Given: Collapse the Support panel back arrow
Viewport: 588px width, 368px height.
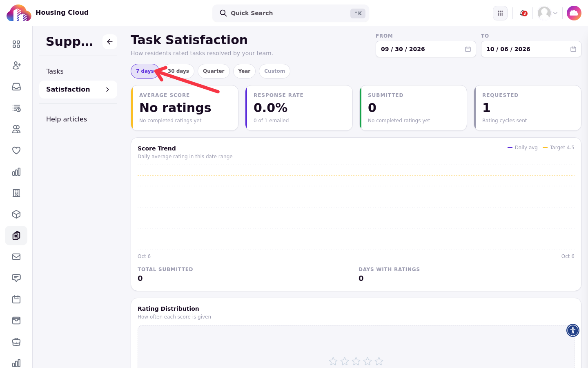Looking at the screenshot, I should [110, 42].
